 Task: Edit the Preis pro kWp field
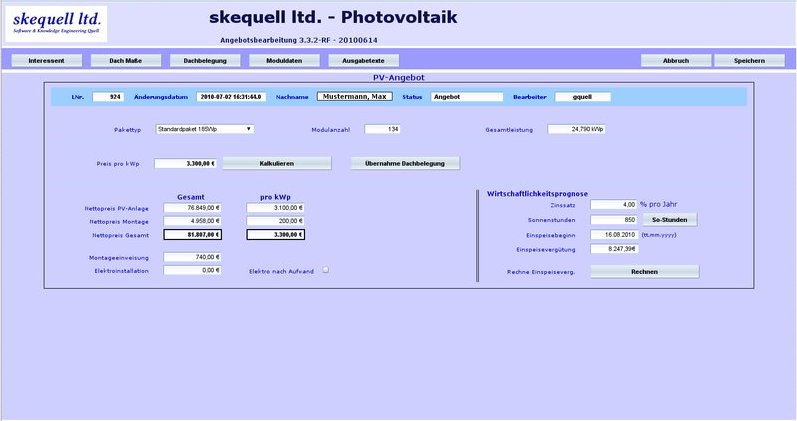[185, 164]
